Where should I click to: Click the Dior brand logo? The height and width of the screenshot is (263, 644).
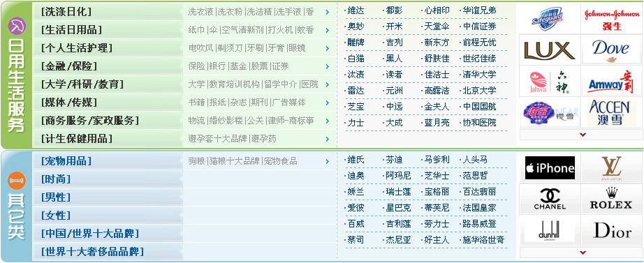click(612, 231)
